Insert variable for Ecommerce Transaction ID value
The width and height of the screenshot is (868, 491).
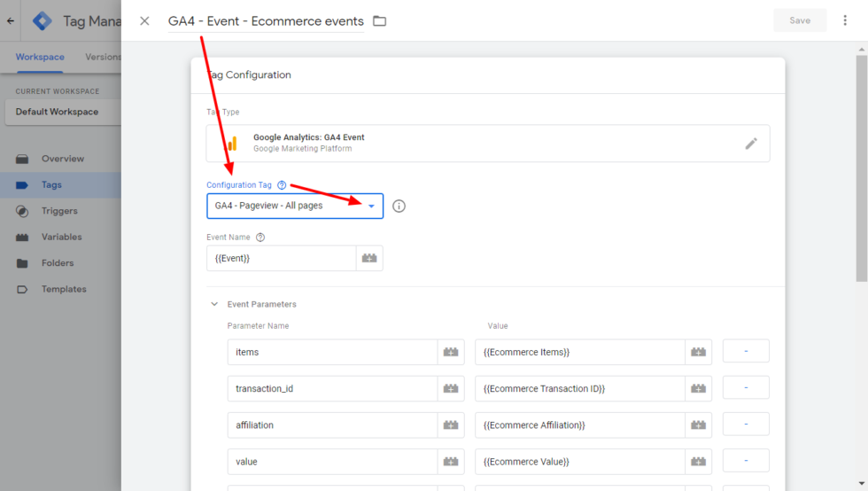(x=698, y=389)
